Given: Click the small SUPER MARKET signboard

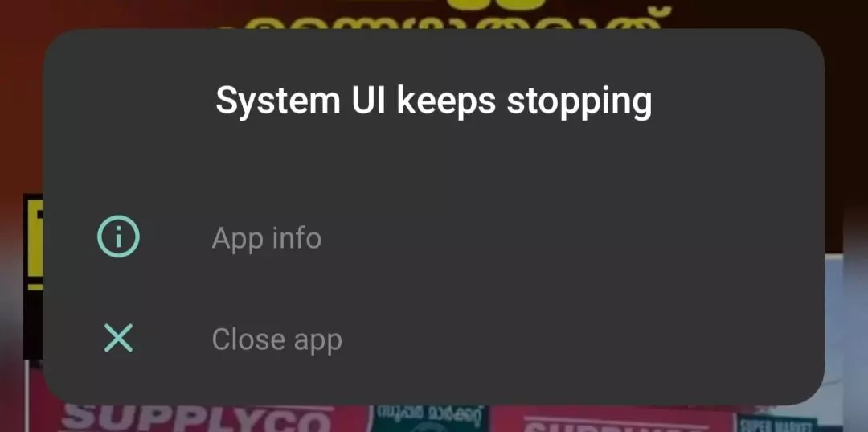Looking at the screenshot, I should 778,424.
